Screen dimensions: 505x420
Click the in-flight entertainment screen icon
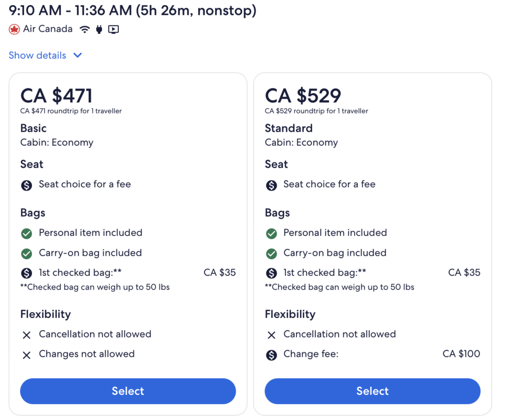113,29
